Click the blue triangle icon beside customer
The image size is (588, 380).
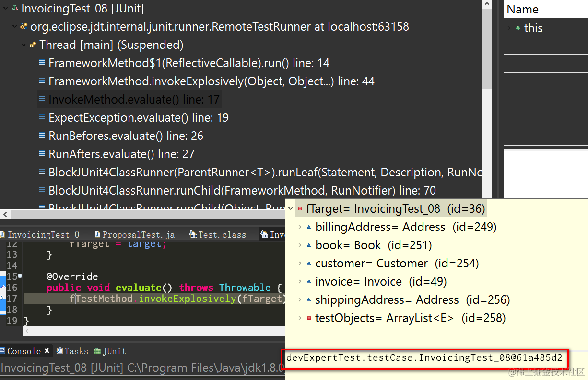point(309,264)
